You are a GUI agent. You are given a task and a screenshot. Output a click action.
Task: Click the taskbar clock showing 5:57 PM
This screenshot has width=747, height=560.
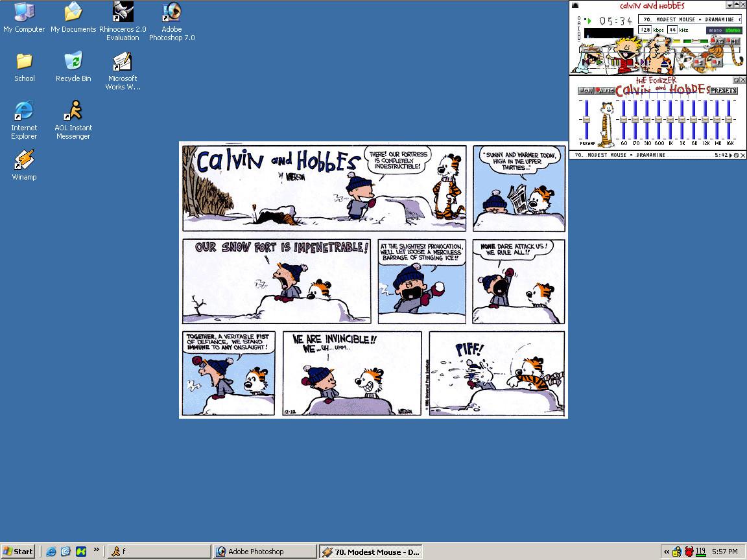(x=724, y=552)
